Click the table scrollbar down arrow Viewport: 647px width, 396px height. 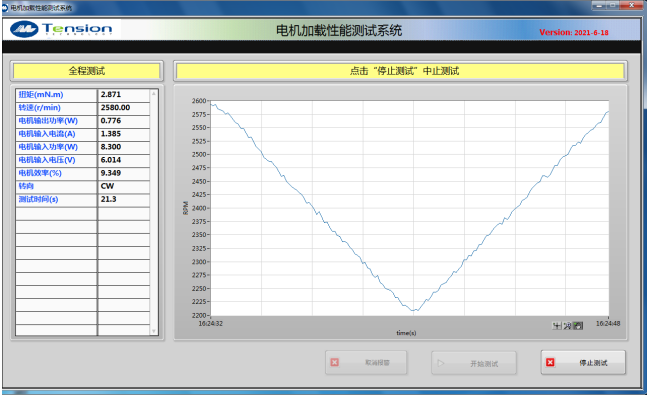tap(154, 331)
